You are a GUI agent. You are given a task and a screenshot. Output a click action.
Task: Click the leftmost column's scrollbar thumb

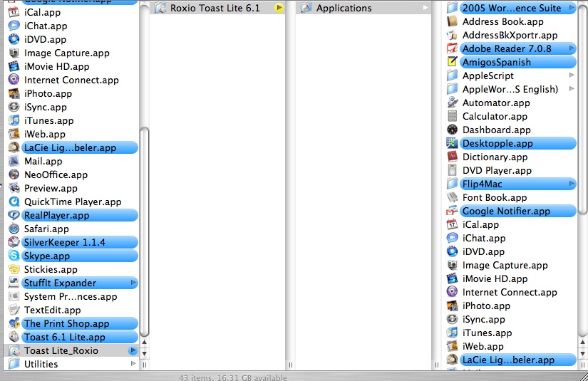coord(145,232)
